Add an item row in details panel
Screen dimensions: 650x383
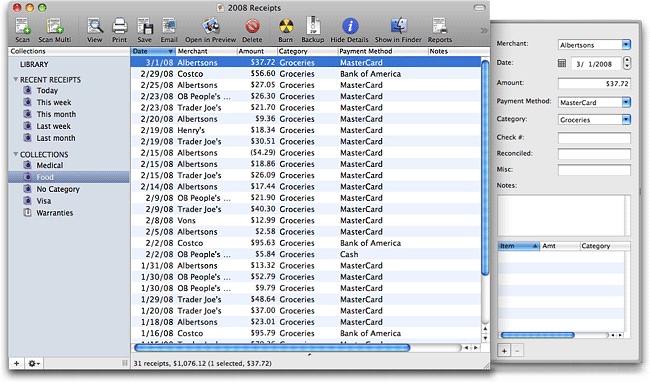point(504,351)
